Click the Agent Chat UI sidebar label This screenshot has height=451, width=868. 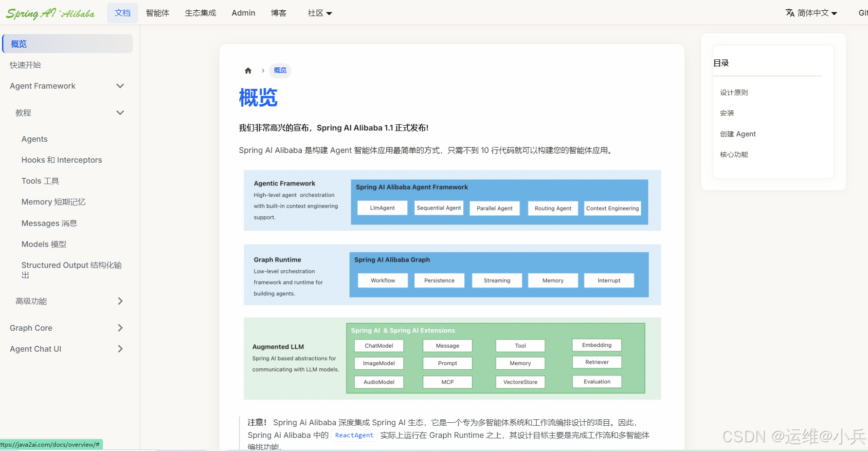click(36, 349)
